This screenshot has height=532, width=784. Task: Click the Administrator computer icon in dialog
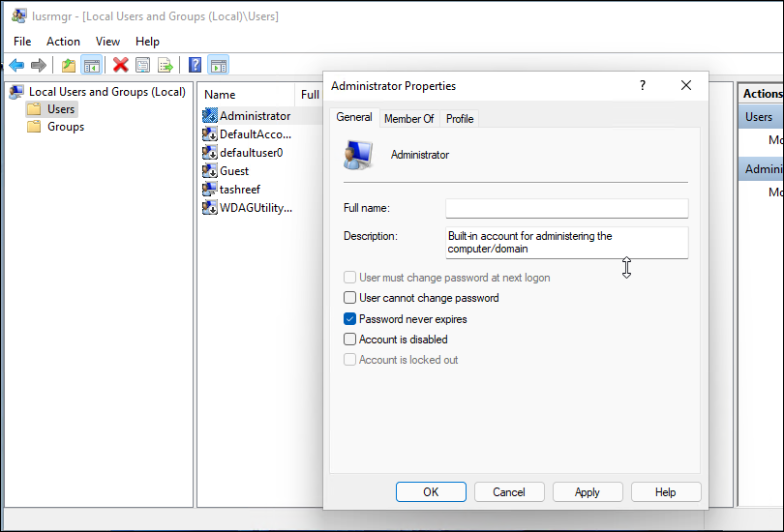358,156
